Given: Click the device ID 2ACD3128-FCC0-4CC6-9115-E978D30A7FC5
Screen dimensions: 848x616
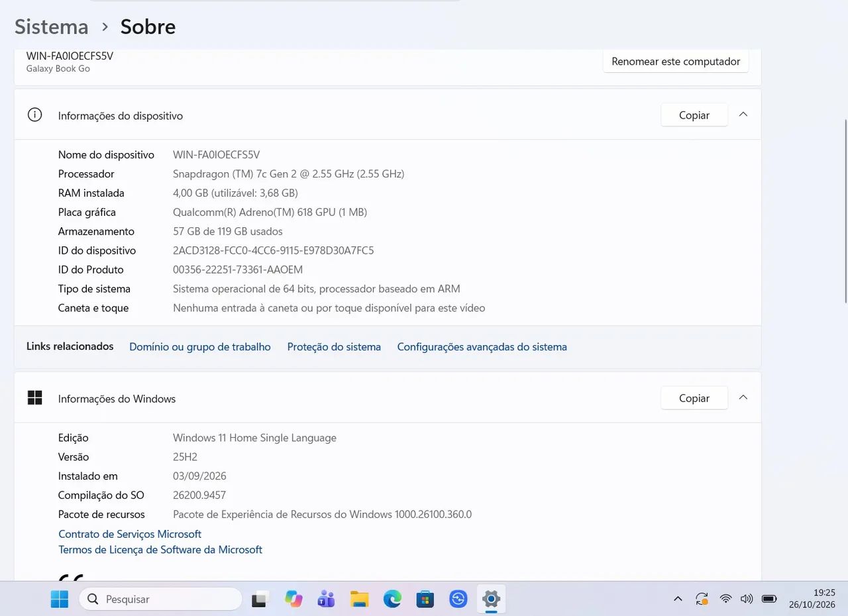Looking at the screenshot, I should [274, 250].
